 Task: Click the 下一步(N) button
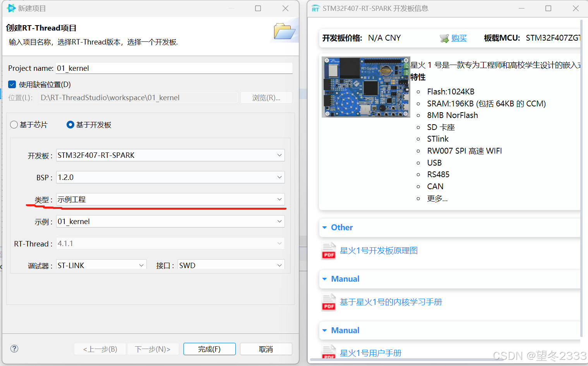(x=153, y=349)
